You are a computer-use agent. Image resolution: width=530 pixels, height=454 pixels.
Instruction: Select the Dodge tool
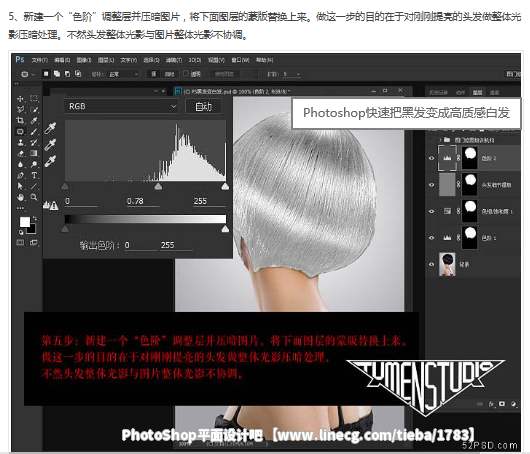coord(34,164)
